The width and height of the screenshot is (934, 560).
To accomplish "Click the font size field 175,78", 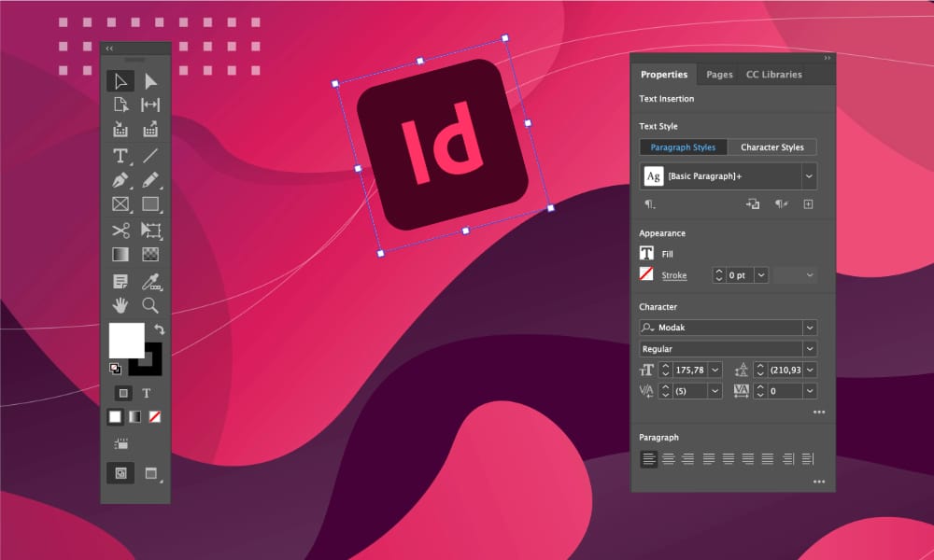I will [690, 370].
